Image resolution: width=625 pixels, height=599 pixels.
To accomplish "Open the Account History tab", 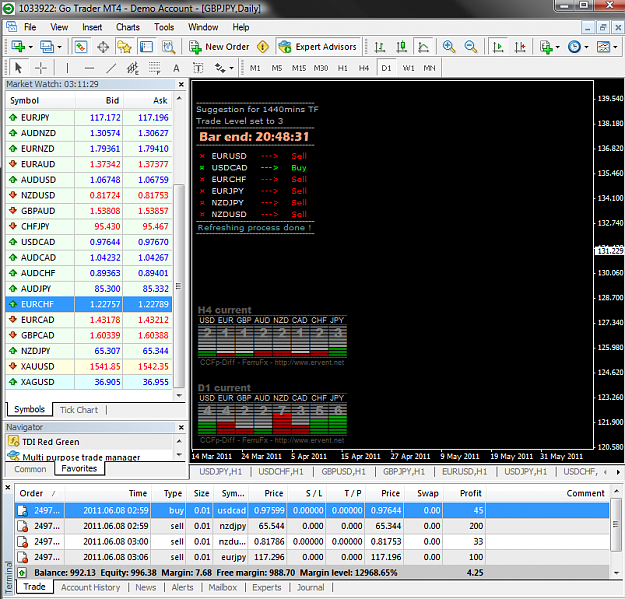I will tap(90, 587).
